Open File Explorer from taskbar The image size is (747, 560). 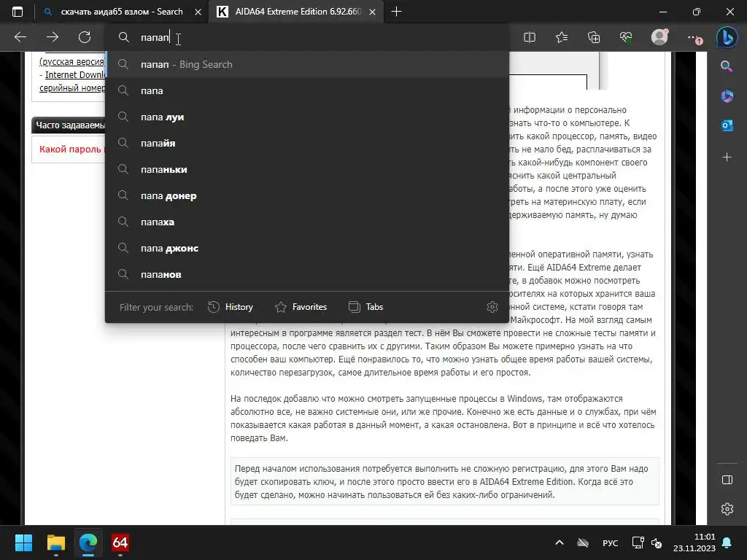point(55,542)
